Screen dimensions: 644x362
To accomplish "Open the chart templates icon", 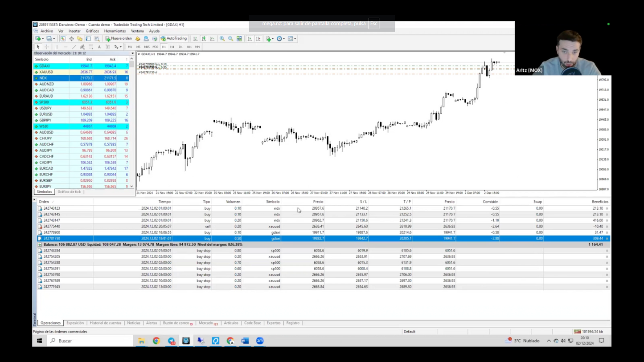I will (291, 39).
